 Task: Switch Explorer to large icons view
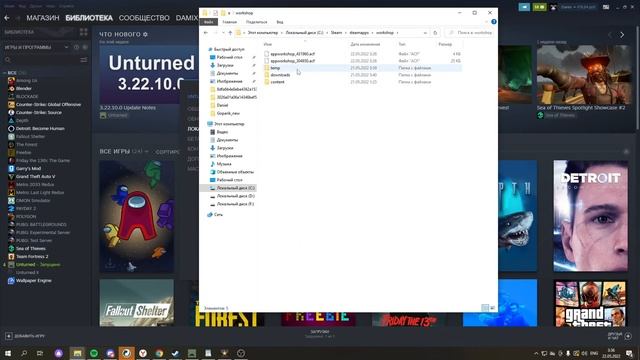(x=493, y=308)
